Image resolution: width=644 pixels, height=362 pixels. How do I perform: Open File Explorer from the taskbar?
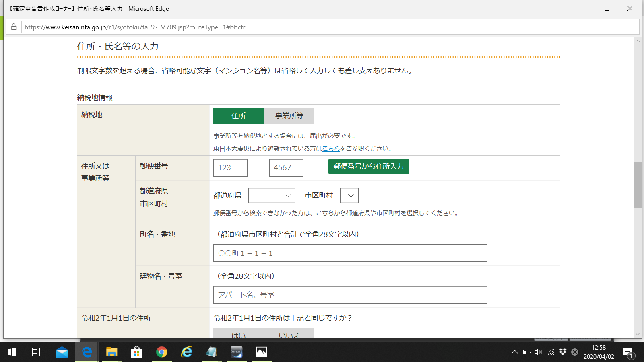111,352
